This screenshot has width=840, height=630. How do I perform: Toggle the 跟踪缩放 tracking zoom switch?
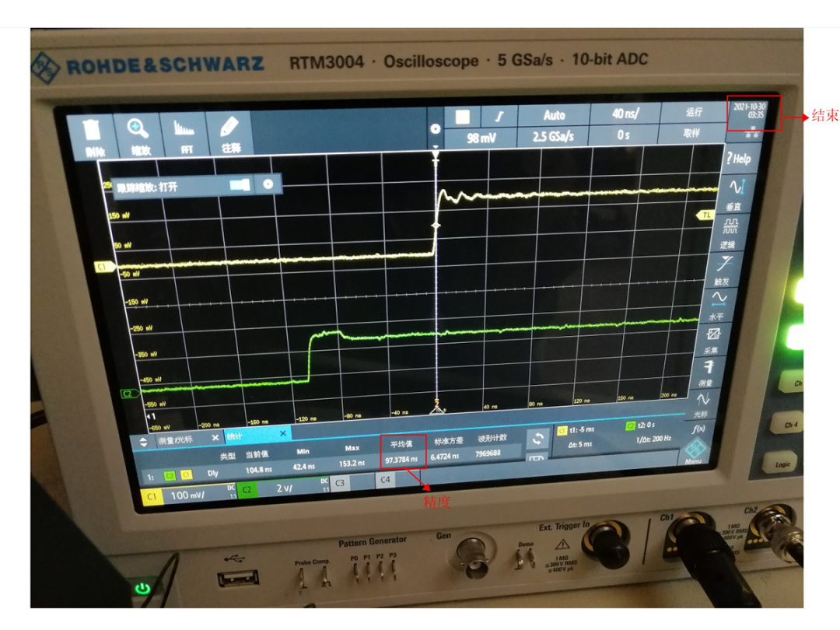pos(240,185)
